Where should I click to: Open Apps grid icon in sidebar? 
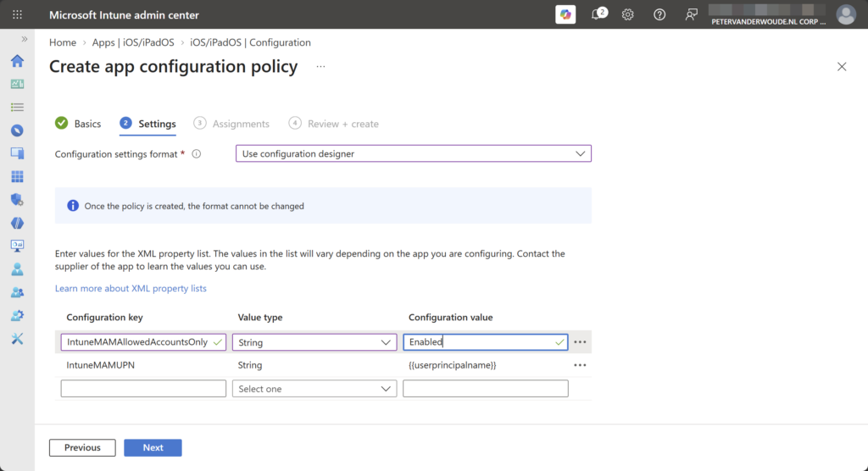(x=17, y=176)
